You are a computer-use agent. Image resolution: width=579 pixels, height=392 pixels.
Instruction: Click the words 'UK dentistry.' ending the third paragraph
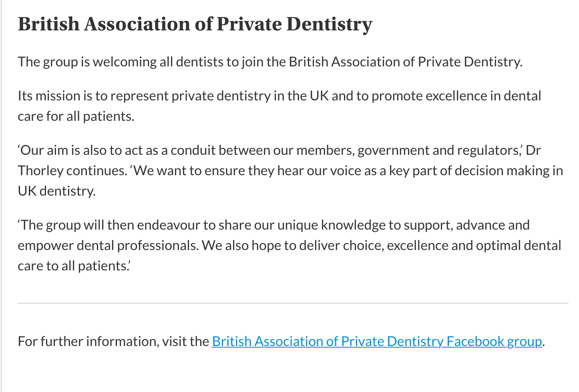[x=56, y=191]
